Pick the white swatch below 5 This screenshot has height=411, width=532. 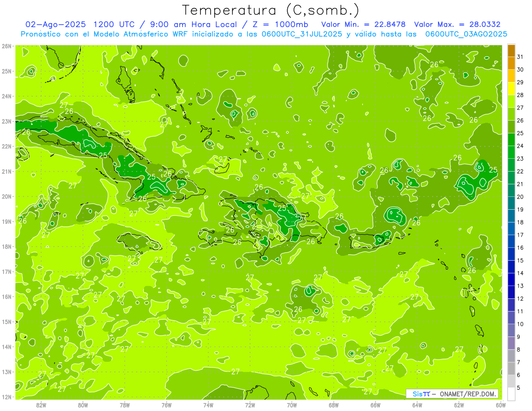[x=511, y=394]
